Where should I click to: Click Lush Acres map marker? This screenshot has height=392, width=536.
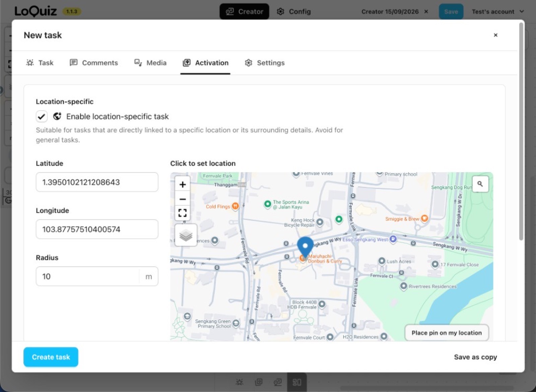tap(382, 261)
